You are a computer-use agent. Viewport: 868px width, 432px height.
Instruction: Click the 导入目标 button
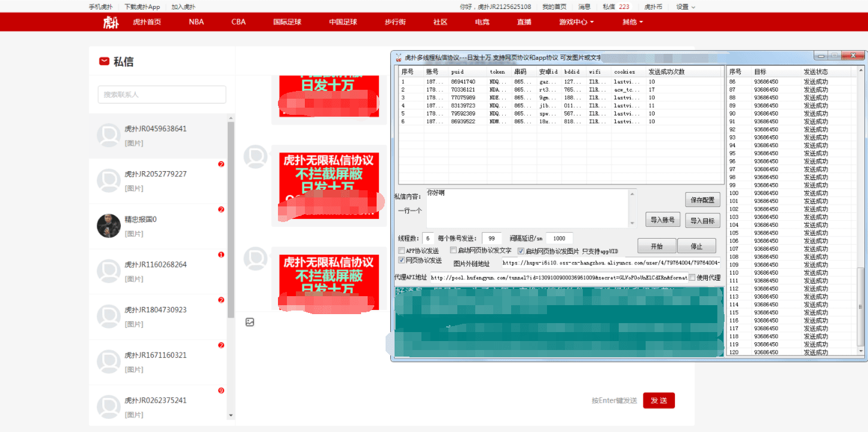702,220
